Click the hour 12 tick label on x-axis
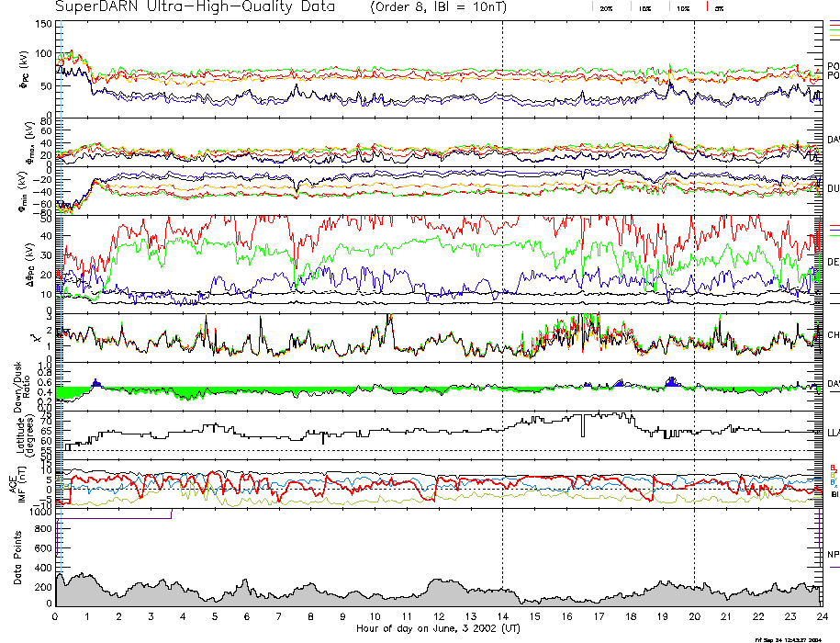Viewport: 840px width, 643px height. click(x=439, y=617)
